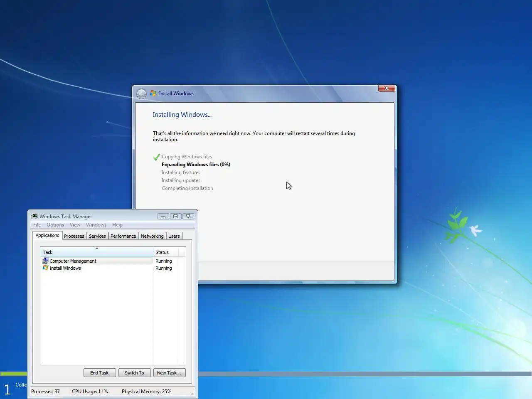Select the Computer Management icon in the task list
This screenshot has height=399, width=532.
point(45,261)
